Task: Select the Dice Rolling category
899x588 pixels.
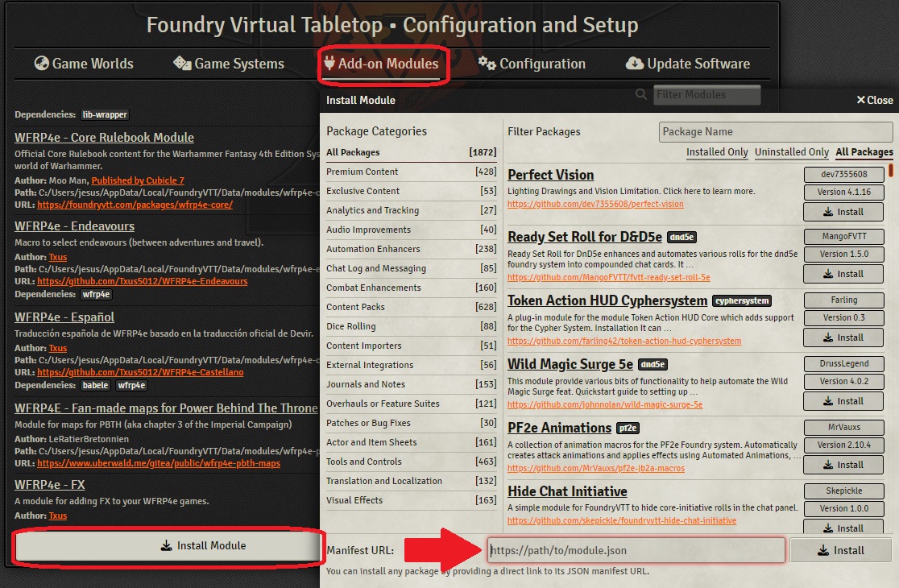Action: [411, 327]
